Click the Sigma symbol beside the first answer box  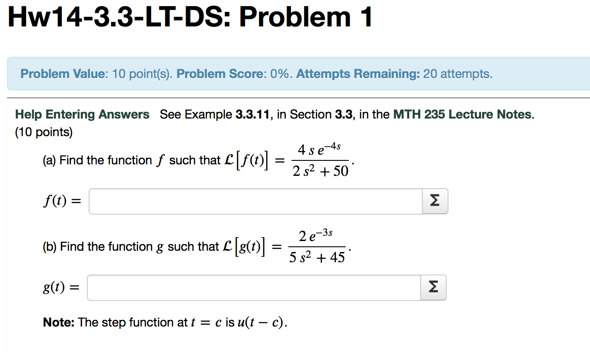434,201
